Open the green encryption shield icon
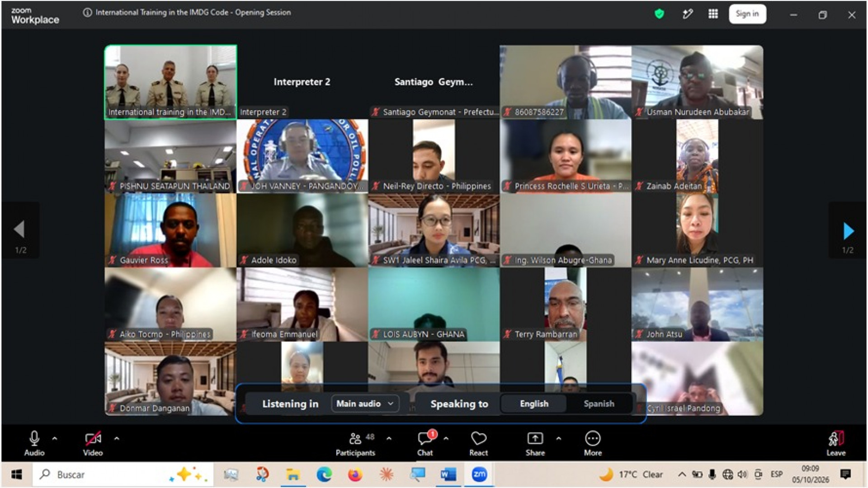 [659, 14]
